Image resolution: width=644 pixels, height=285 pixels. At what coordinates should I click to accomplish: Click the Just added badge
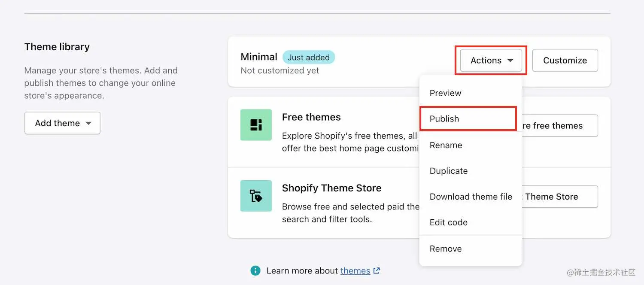309,57
